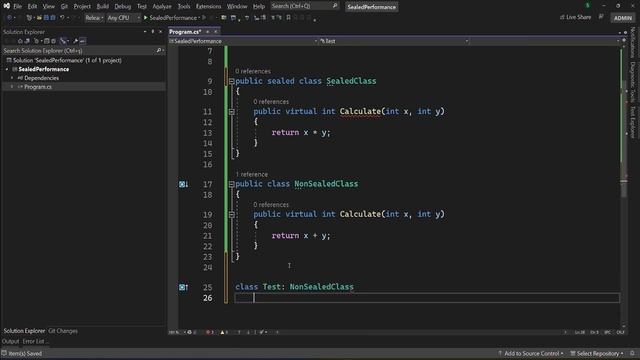Open SealedPerformance project navigation dropdown

[243, 41]
